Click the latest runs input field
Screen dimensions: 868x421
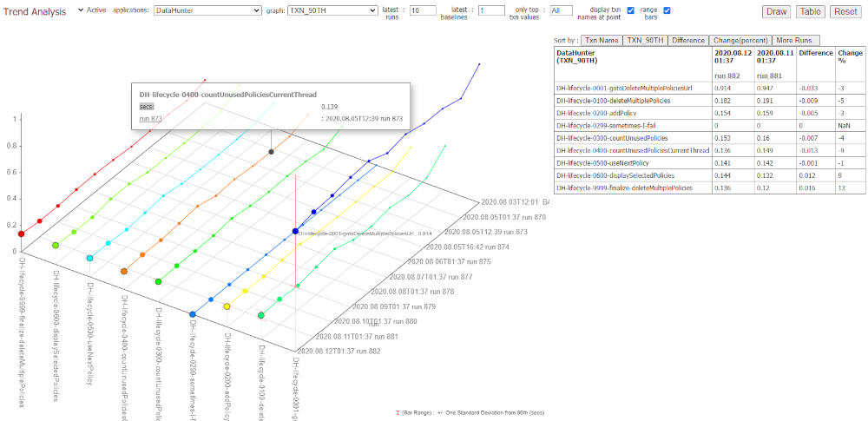(x=423, y=10)
